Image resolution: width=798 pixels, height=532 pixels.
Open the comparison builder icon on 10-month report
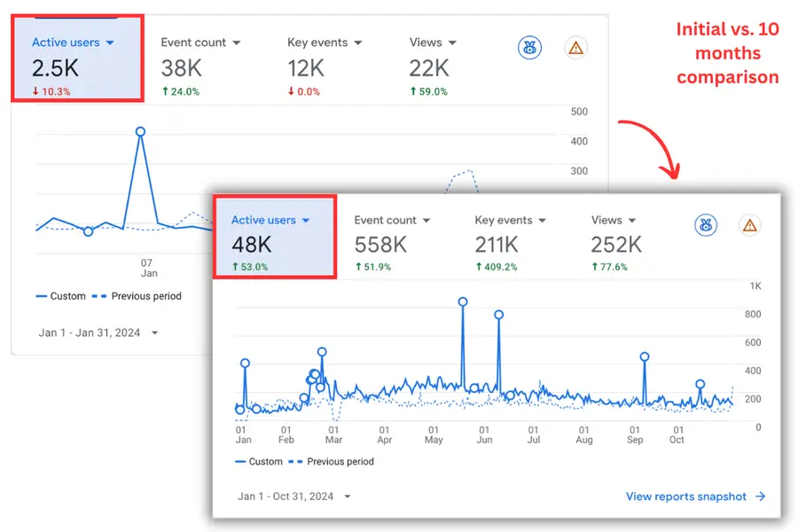coord(705,226)
